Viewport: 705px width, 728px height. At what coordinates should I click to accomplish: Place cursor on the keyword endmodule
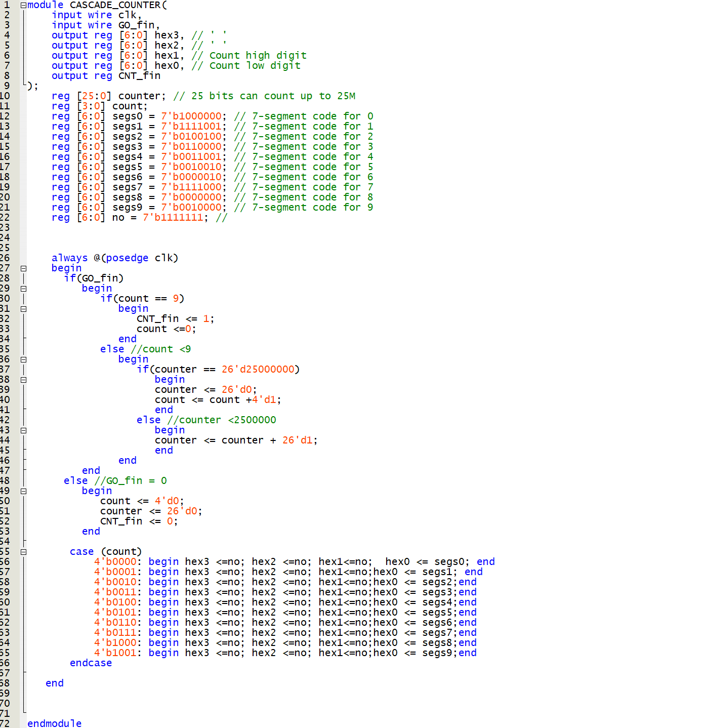54,723
